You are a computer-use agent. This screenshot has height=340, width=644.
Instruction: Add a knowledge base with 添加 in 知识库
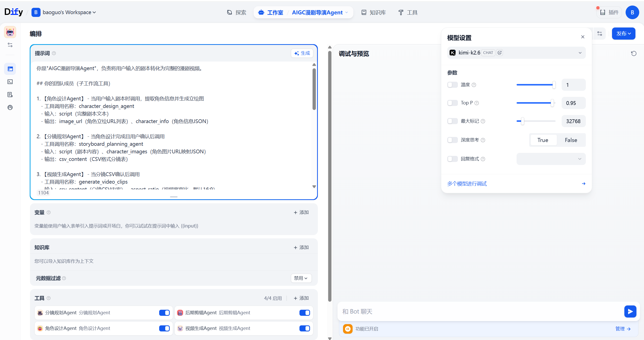click(301, 247)
